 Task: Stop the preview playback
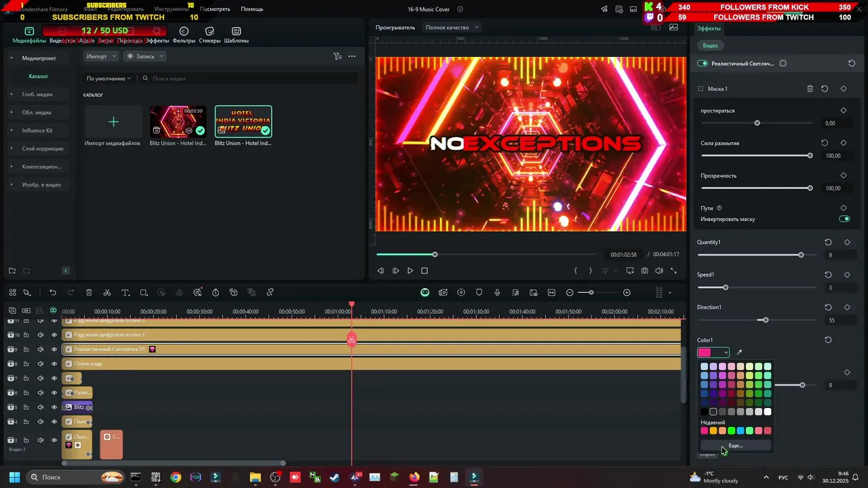pos(425,270)
